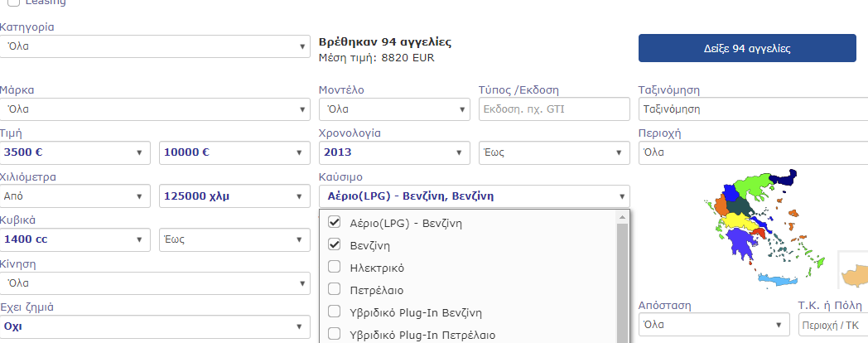Image resolution: width=868 pixels, height=343 pixels.
Task: Uncheck the Βενζίνη fuel checkbox
Action: pos(334,244)
